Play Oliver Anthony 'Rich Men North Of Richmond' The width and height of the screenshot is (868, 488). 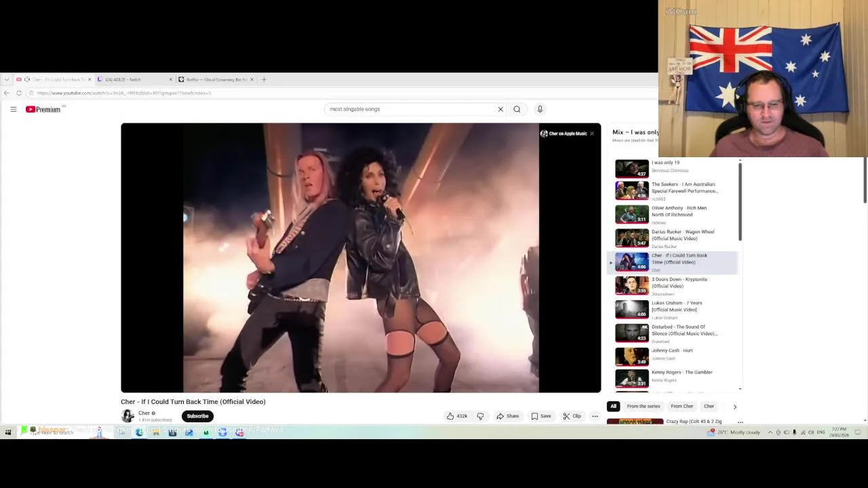(674, 214)
